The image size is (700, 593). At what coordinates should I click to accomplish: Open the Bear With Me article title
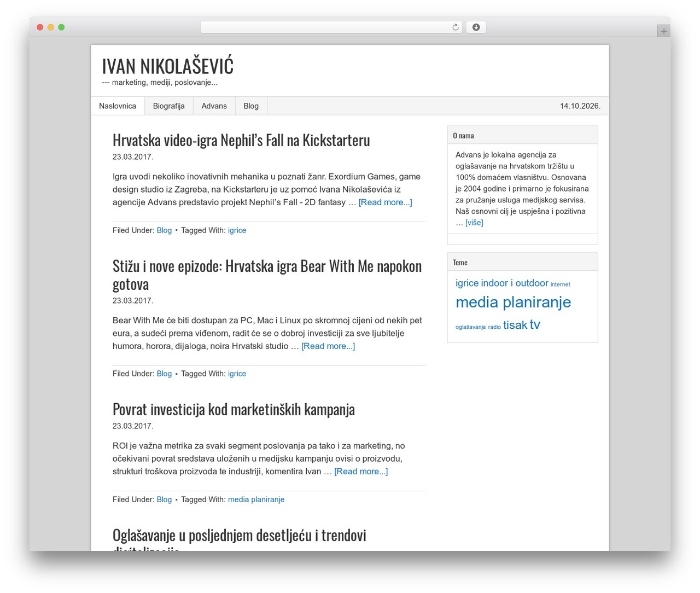pyautogui.click(x=267, y=275)
